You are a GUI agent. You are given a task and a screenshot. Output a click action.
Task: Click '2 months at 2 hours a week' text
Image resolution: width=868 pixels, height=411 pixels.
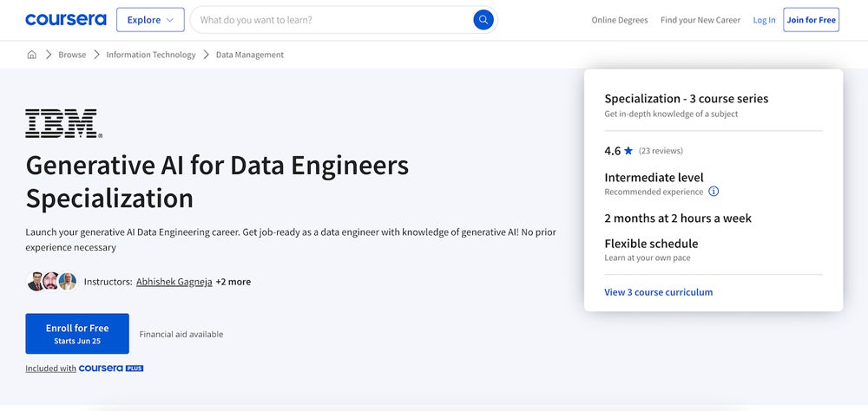(678, 218)
